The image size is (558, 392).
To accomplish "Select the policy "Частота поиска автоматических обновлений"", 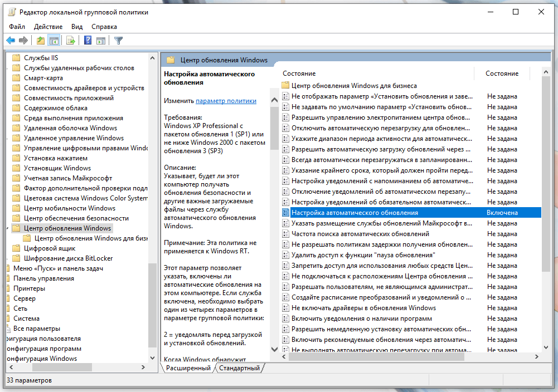I will [x=360, y=234].
